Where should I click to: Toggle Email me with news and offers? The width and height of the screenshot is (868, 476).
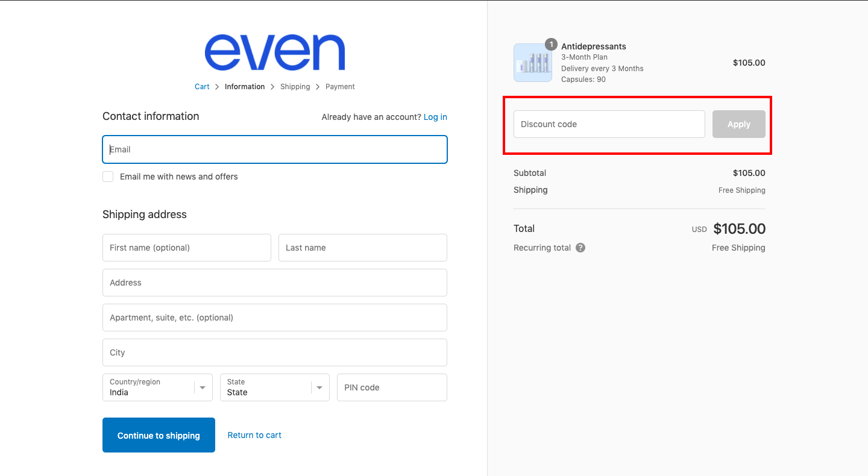[108, 177]
